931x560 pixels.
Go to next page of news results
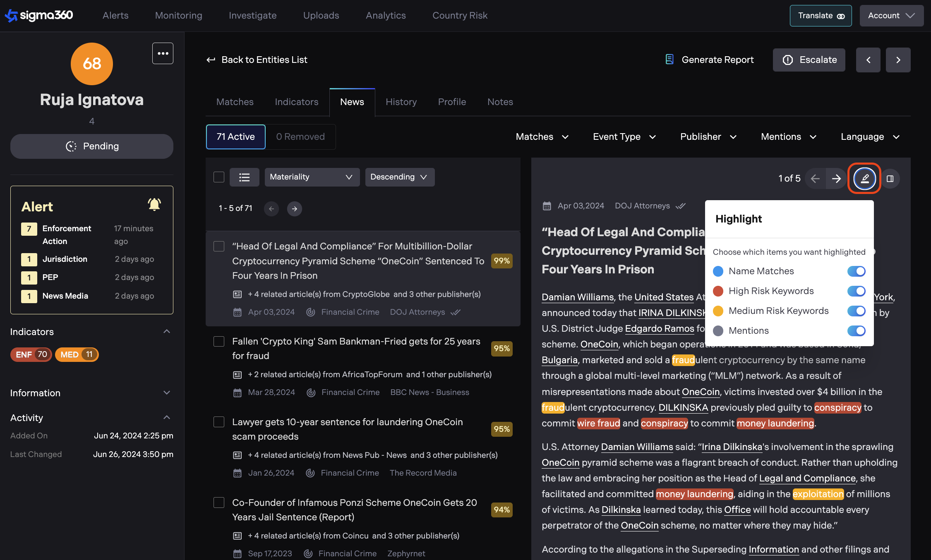coord(294,208)
